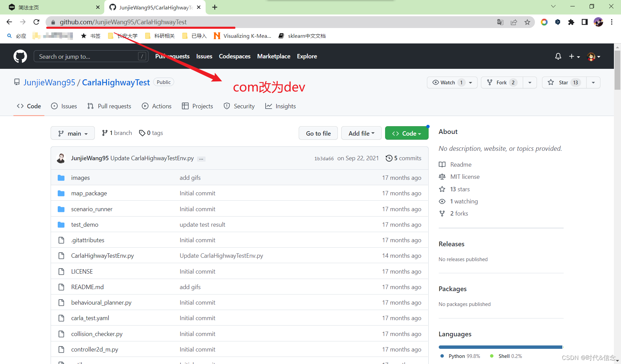Open Explore in the header
The width and height of the screenshot is (621, 364).
coord(307,56)
